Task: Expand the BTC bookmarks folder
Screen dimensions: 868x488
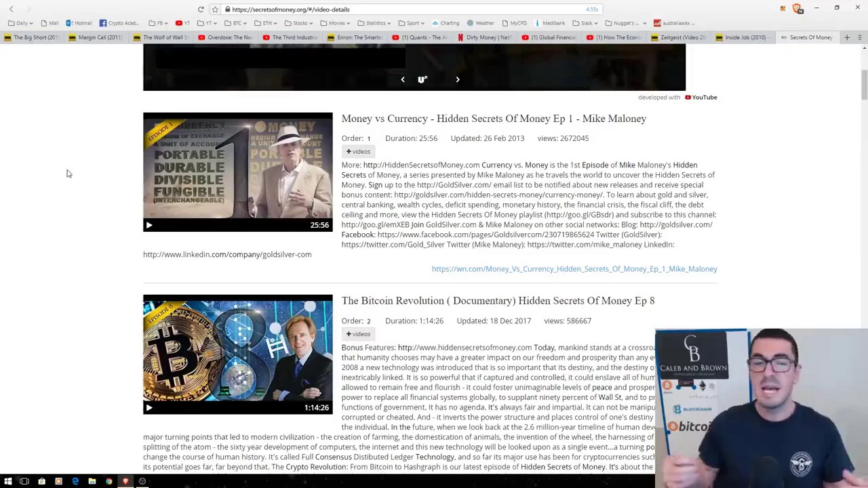Action: 235,23
